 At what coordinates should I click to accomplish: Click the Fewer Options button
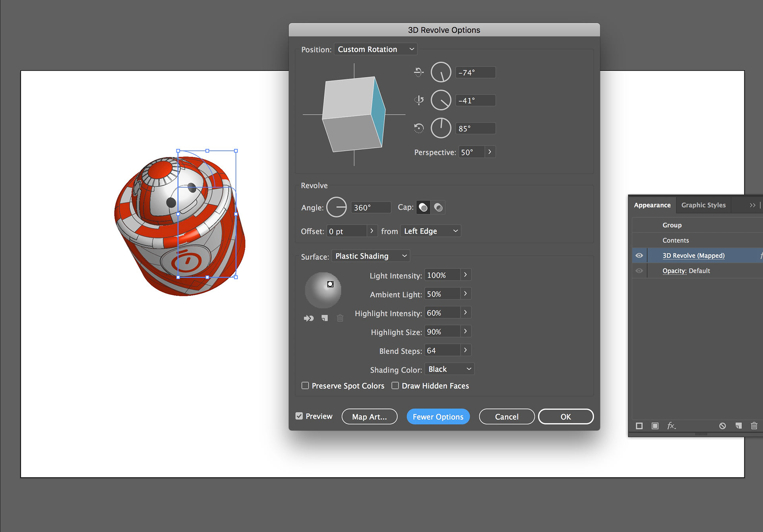click(x=438, y=417)
